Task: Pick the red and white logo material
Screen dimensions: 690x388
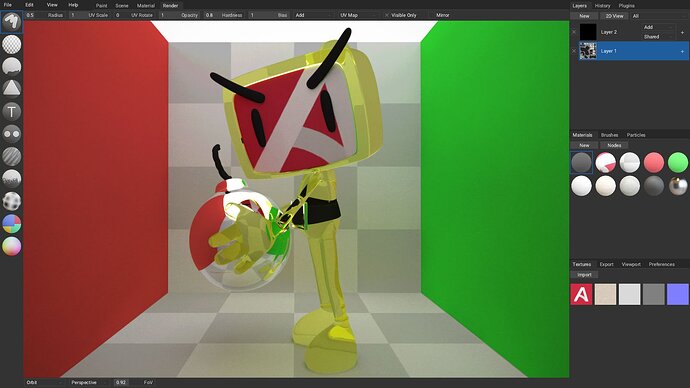Action: click(x=606, y=162)
